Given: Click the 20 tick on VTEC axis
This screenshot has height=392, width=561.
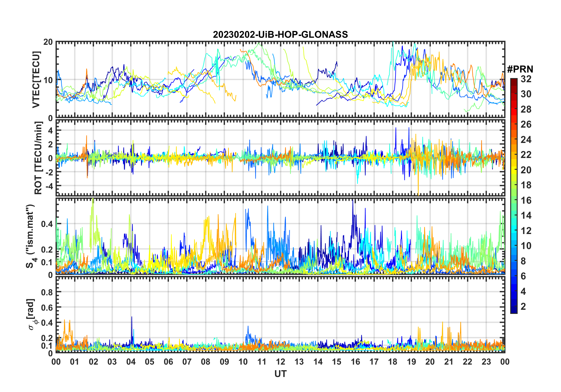Looking at the screenshot, I should click(48, 42).
